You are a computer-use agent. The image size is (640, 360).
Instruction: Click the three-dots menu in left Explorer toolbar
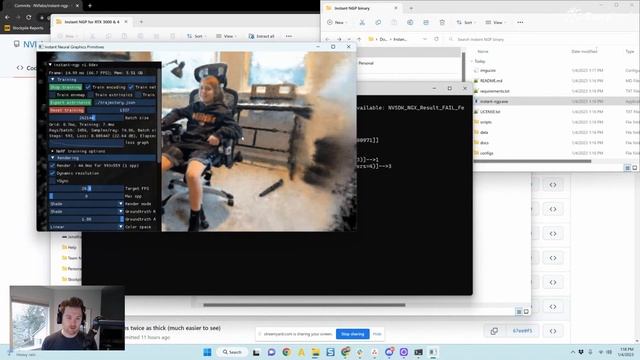pyautogui.click(x=289, y=36)
